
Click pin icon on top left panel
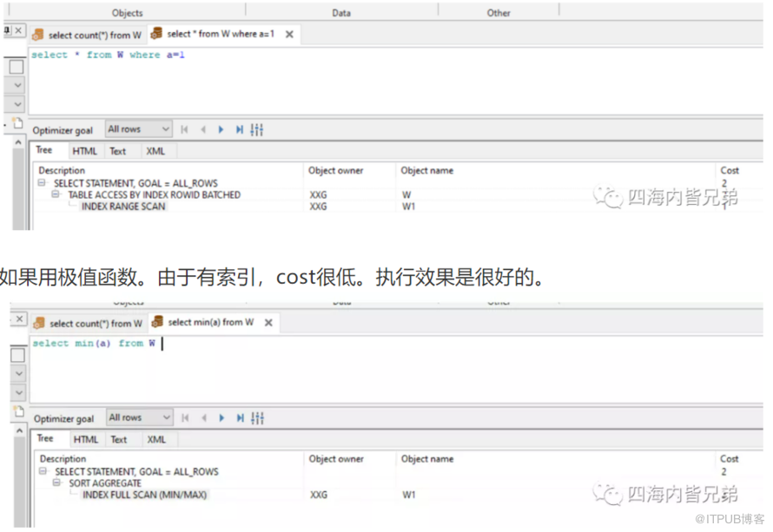[7, 30]
